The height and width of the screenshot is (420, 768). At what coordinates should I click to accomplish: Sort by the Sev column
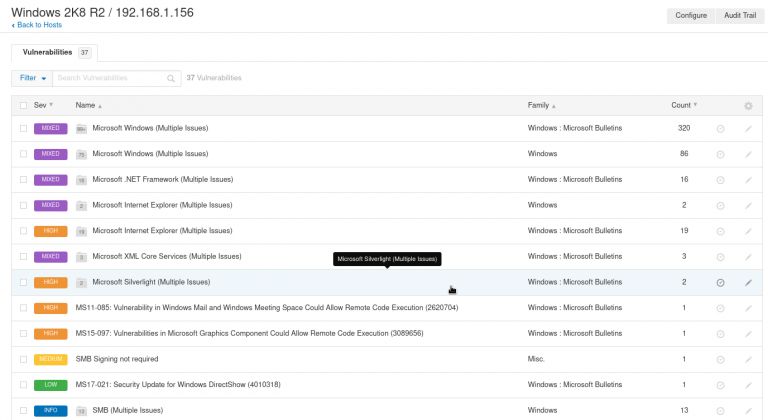coord(43,105)
